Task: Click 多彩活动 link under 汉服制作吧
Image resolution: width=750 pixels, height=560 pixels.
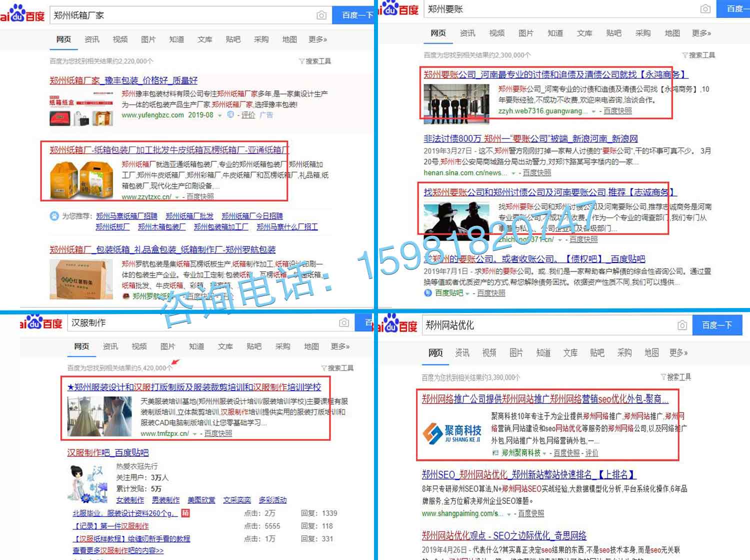Action: pos(272,500)
